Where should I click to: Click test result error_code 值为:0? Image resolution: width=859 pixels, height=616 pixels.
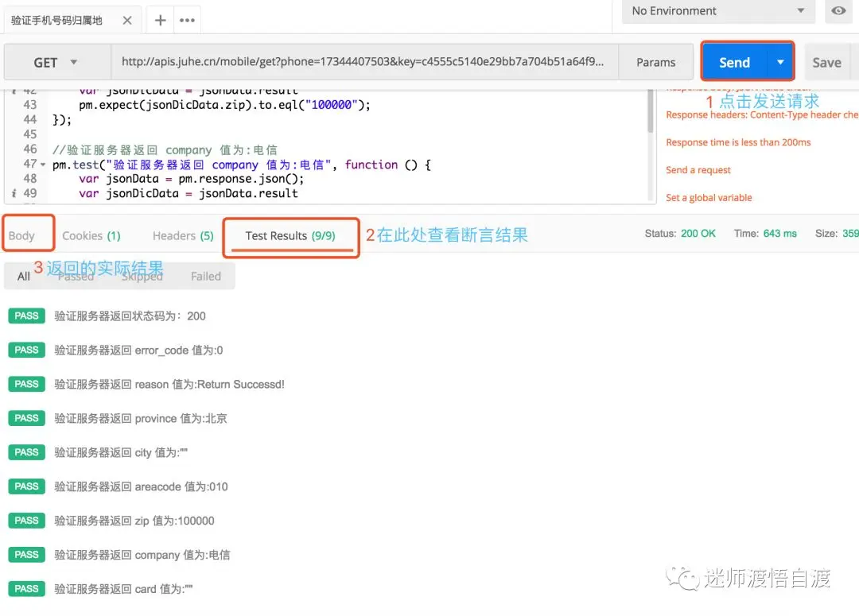coord(138,351)
